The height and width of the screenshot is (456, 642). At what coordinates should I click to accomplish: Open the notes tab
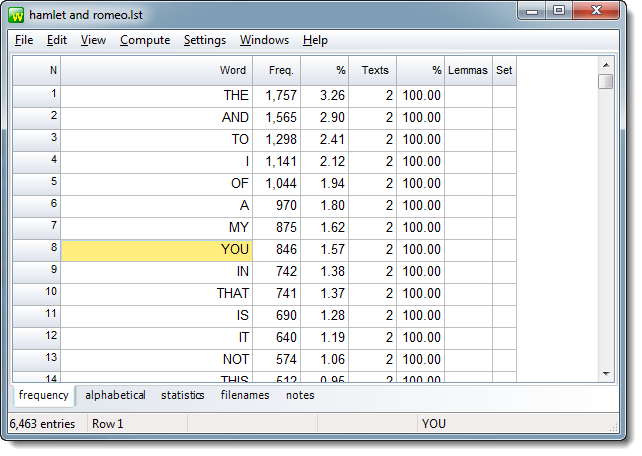pyautogui.click(x=300, y=395)
